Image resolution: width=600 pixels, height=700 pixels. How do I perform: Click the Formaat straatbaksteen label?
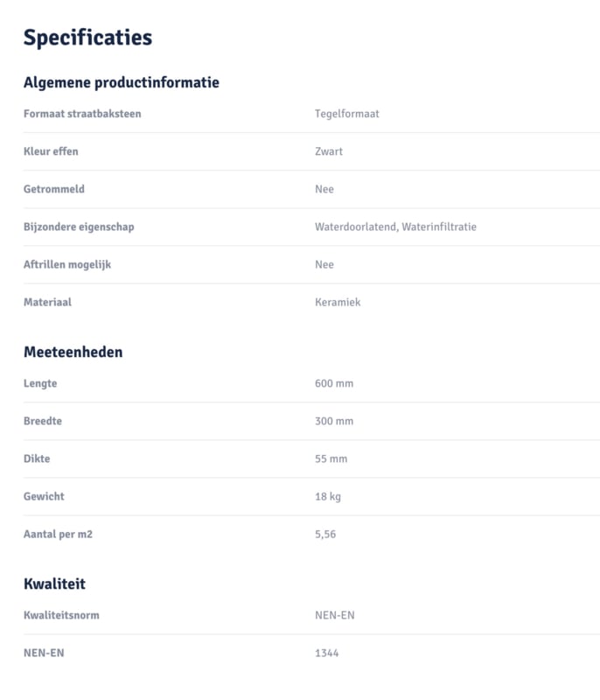82,114
